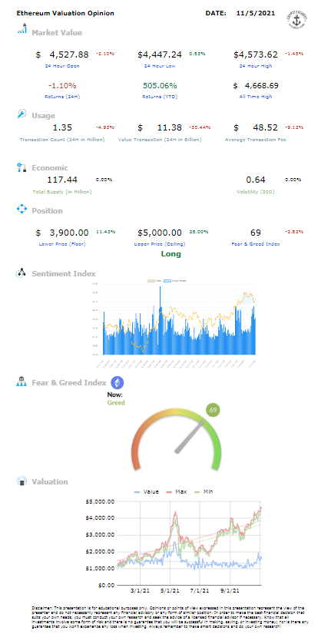Click the 11/5/2021 date value
Screen dimensions: 331x644
click(x=256, y=14)
